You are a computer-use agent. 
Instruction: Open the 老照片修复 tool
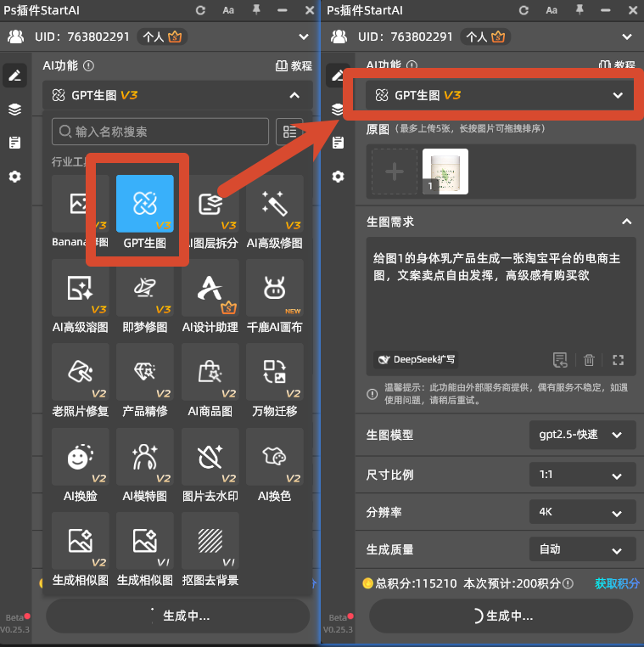[80, 372]
